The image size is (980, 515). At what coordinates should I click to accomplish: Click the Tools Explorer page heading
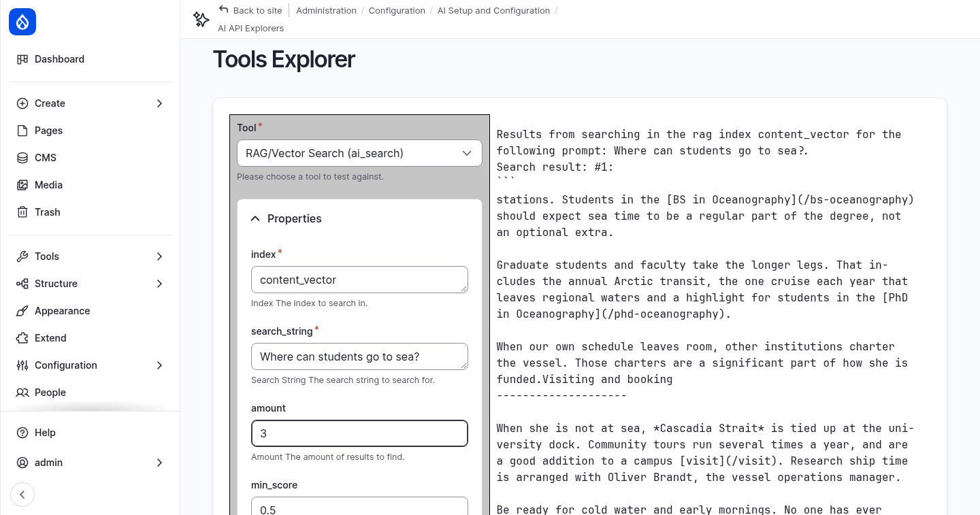tap(284, 59)
